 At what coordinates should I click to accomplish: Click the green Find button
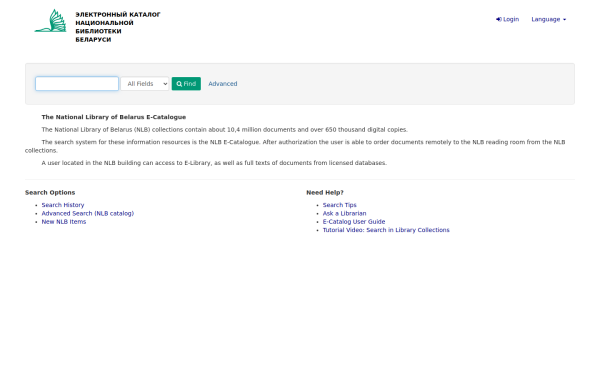[186, 83]
